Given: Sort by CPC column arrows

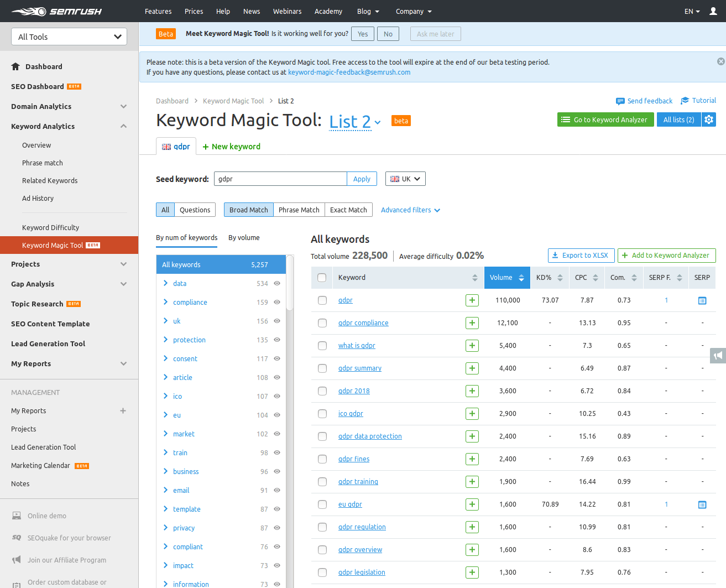Looking at the screenshot, I should pos(595,278).
